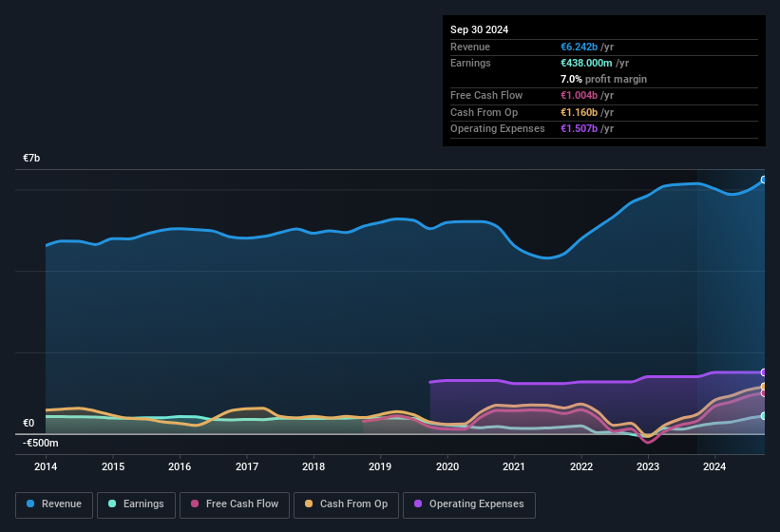Click the teal Earnings line endpoint marker
This screenshot has height=532, width=780.
764,416
